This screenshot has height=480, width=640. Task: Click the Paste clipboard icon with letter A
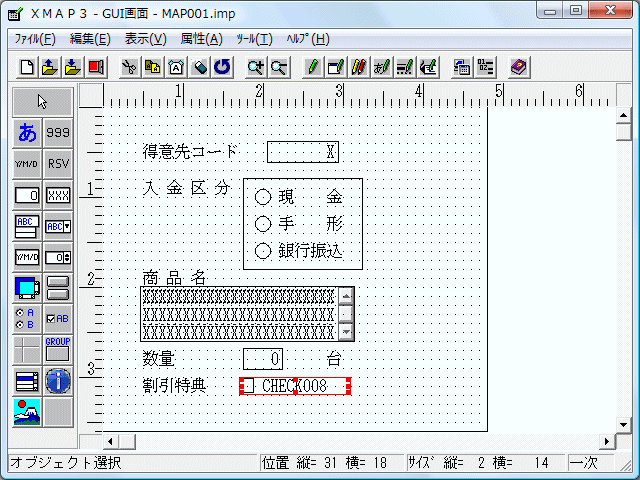click(x=176, y=67)
